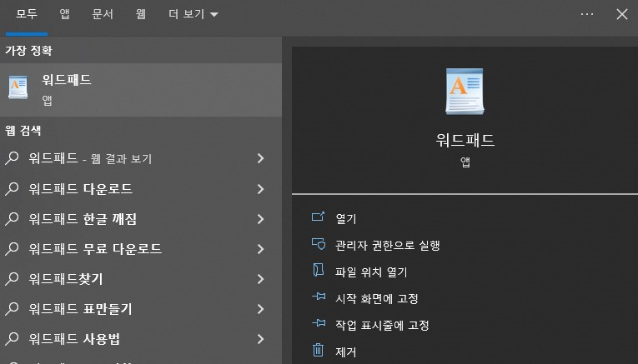Image resolution: width=638 pixels, height=364 pixels.
Task: Switch to the 문서 tab
Action: point(102,14)
